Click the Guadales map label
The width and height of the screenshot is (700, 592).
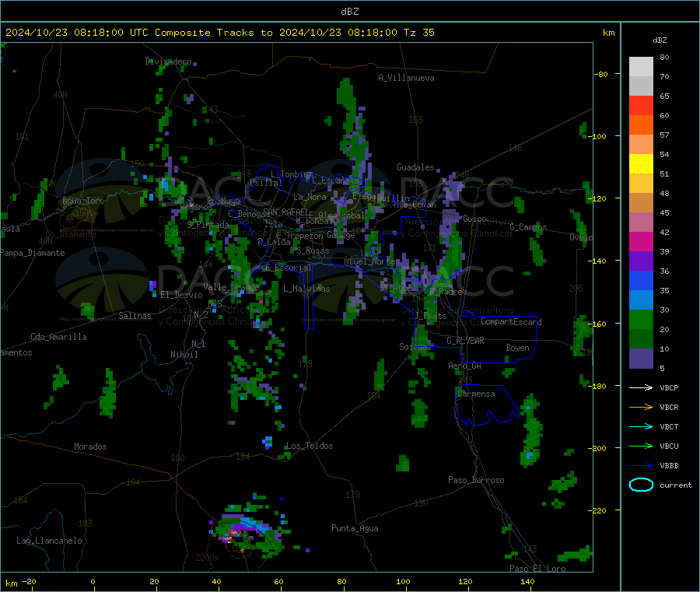pyautogui.click(x=415, y=167)
